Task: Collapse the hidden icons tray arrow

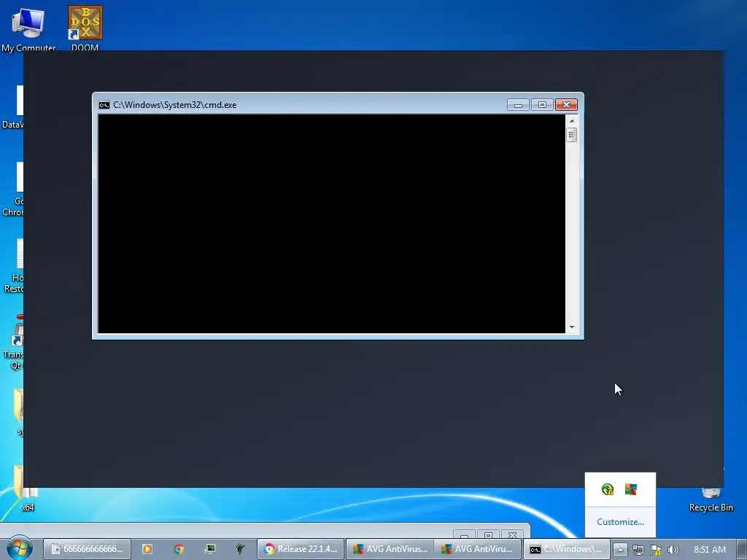Action: tap(620, 550)
